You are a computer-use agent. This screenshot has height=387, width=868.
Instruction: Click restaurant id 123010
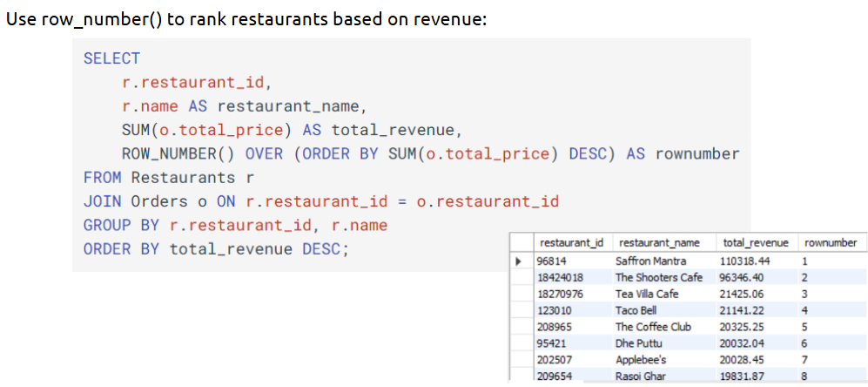554,310
